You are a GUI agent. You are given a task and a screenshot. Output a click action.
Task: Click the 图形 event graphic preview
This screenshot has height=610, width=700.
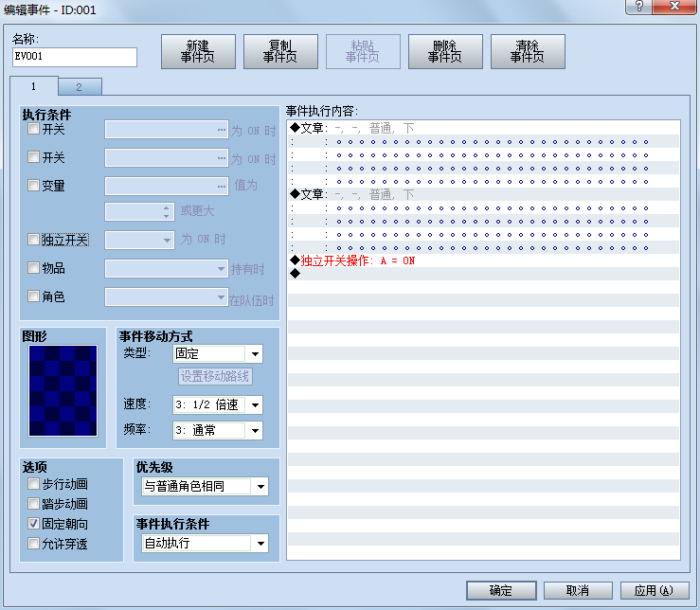click(x=63, y=390)
